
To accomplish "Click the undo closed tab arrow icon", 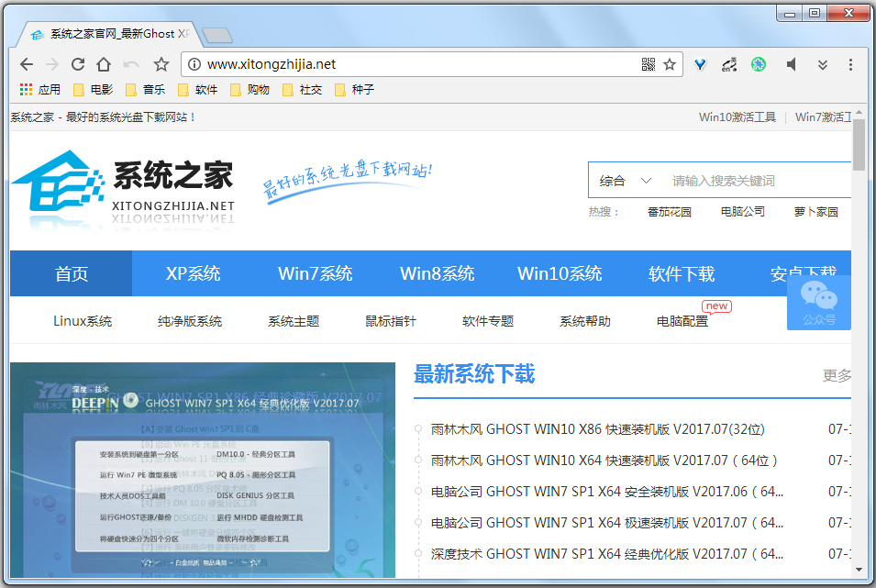I will [131, 64].
